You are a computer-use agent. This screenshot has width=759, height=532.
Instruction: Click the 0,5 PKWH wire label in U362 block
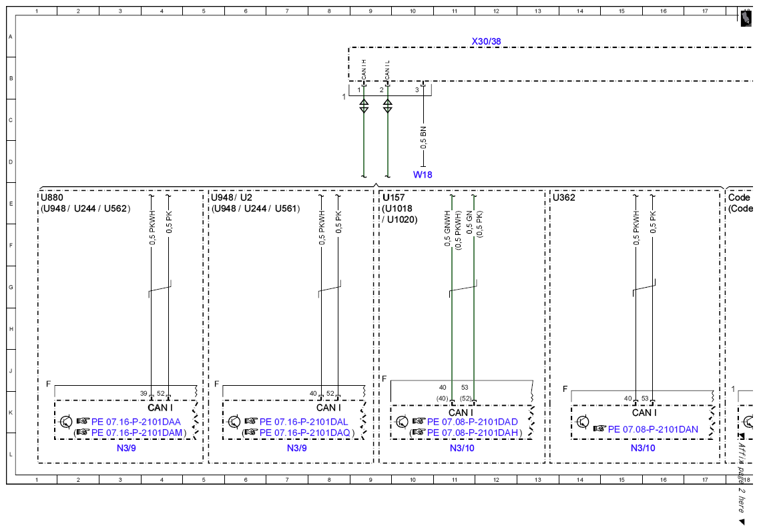636,228
